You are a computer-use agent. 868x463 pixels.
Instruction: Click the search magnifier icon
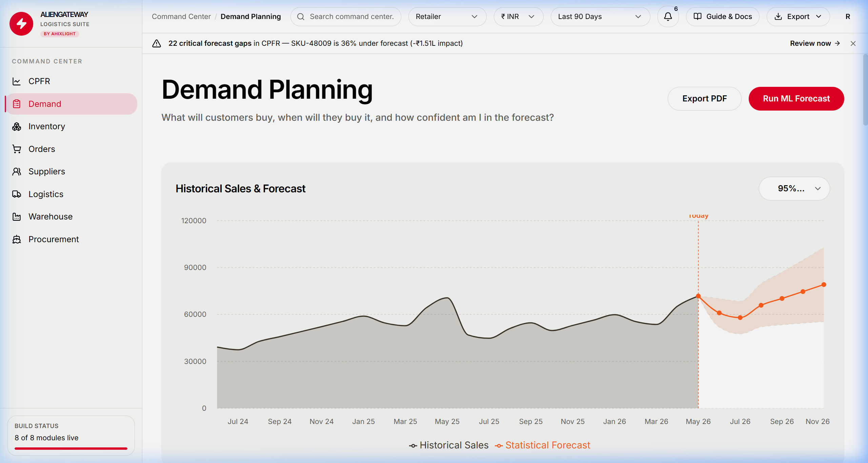(x=301, y=17)
